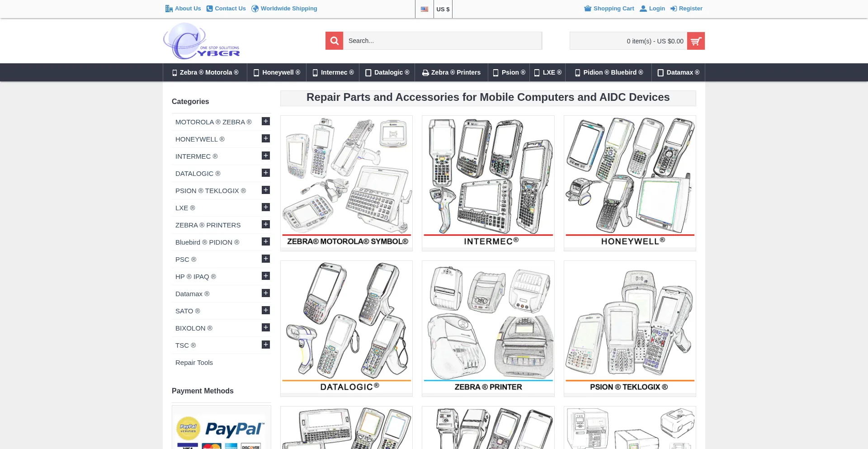This screenshot has width=868, height=449.
Task: Click the Worldwide Shipping globe icon
Action: pos(255,9)
